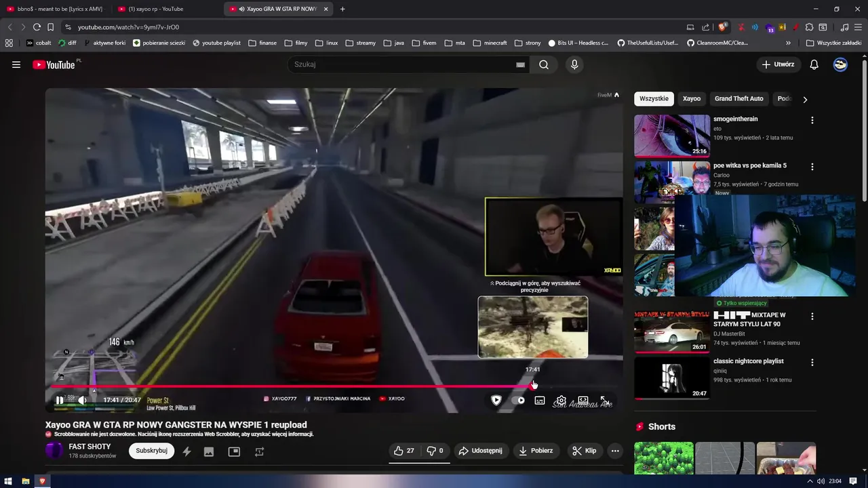Open FAST SHOTY channel avatar
The height and width of the screenshot is (488, 868).
coord(54,451)
